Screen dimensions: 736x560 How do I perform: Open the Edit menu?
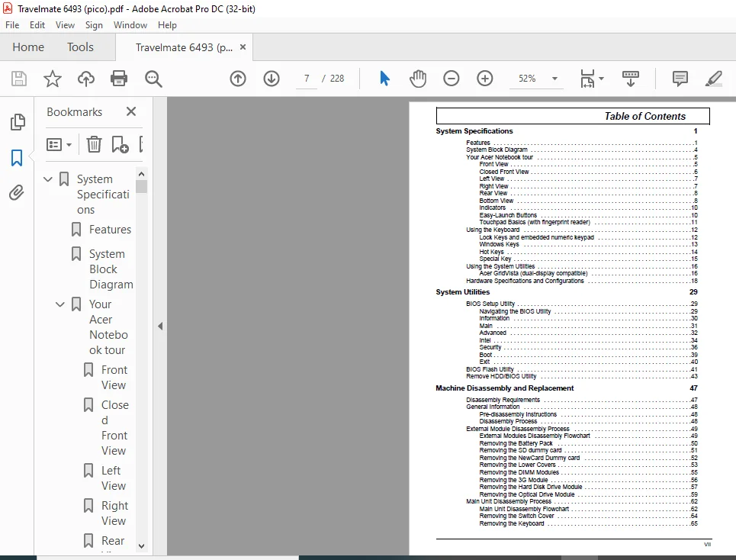pyautogui.click(x=37, y=25)
